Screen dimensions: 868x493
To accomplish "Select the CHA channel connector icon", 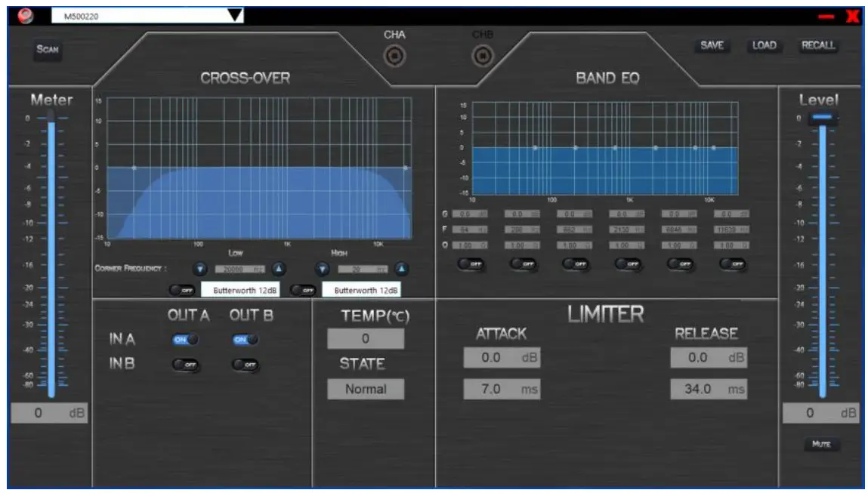I will pos(394,56).
